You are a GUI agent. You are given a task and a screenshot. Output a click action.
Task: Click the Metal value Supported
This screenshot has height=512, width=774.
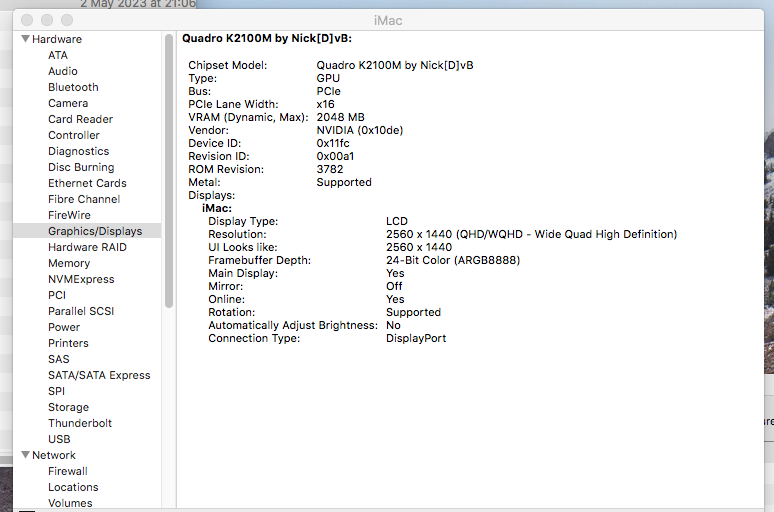[x=344, y=182]
